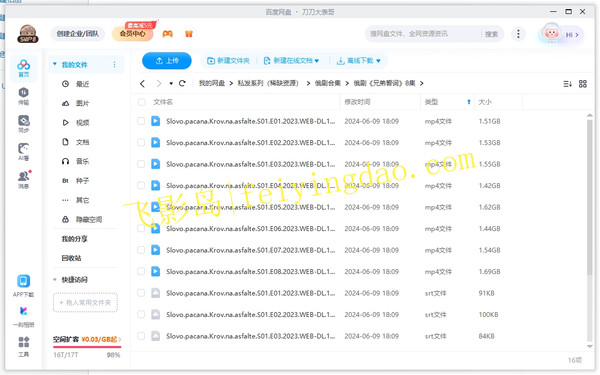Tick the select-all checkbox in header row
The width and height of the screenshot is (600, 375).
click(x=142, y=102)
